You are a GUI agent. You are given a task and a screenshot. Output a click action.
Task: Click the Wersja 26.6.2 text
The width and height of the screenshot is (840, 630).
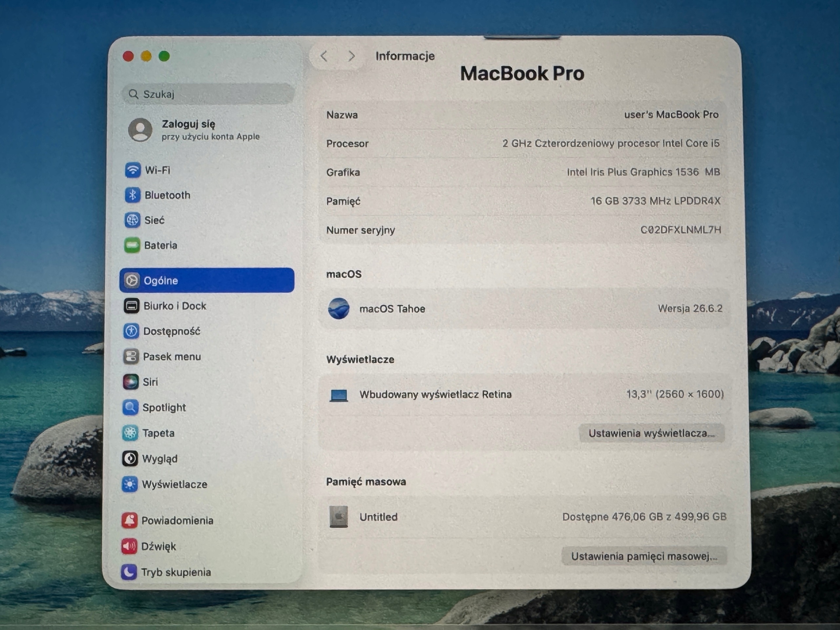pyautogui.click(x=690, y=308)
